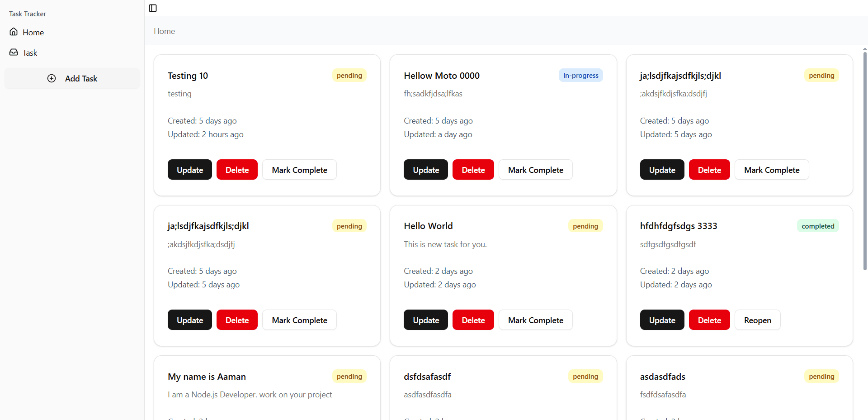Click the Testing 10 title
The height and width of the screenshot is (420, 868).
point(188,76)
